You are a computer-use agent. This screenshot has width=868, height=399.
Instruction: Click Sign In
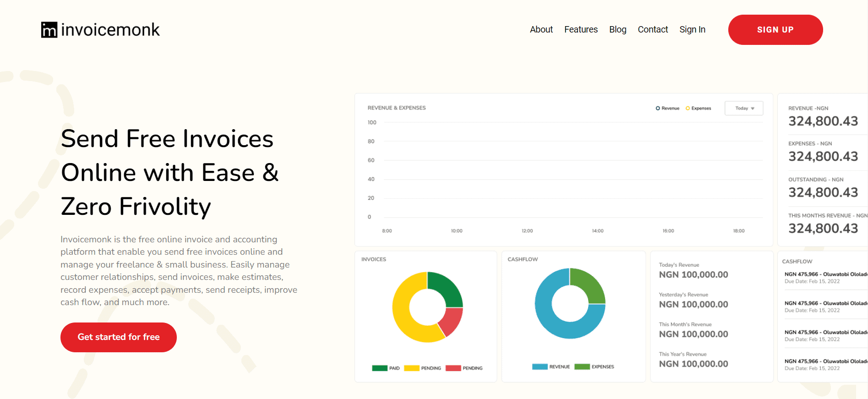(692, 29)
